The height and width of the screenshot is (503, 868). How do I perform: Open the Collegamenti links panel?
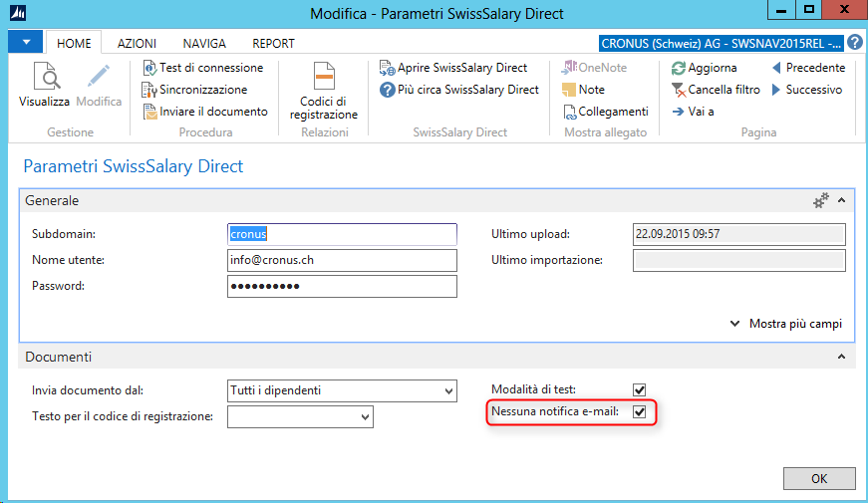click(x=604, y=112)
